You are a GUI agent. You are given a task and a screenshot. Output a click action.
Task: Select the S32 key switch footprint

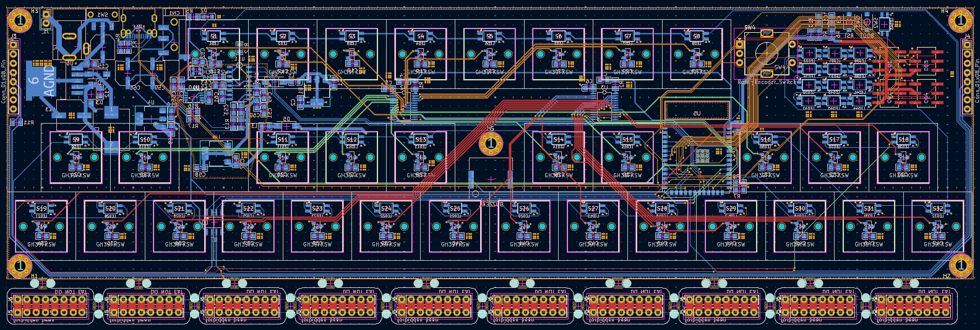[938, 226]
